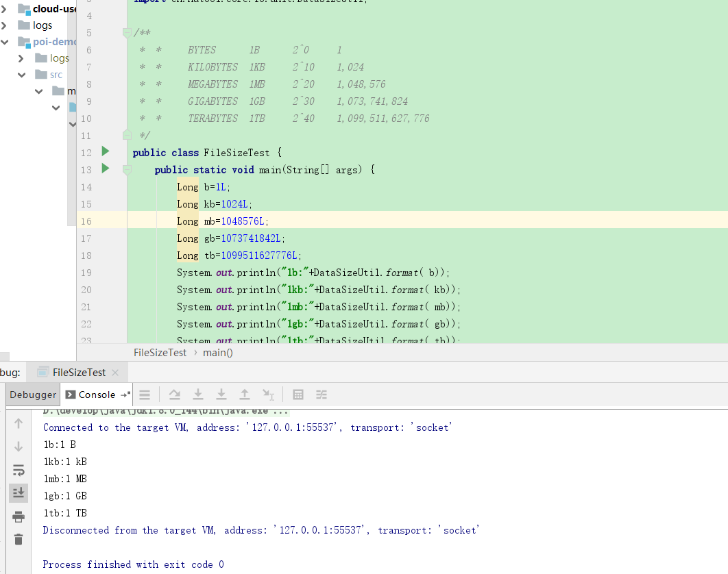728x574 pixels.
Task: Click console output line '1tb:1 TB'
Action: tap(65, 513)
